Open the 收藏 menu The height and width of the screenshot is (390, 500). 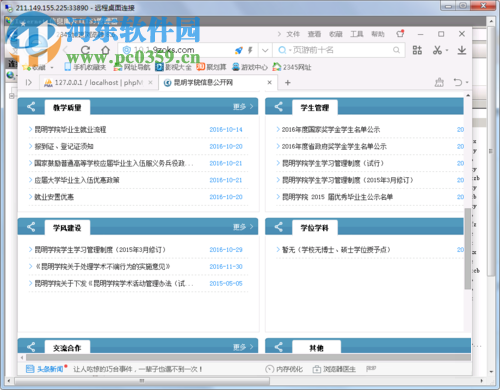pos(336,34)
